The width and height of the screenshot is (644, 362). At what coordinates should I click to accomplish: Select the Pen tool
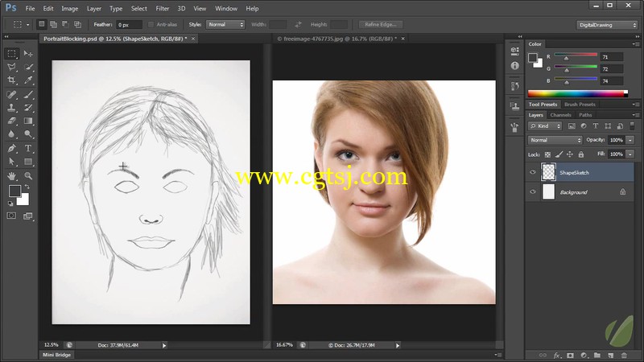click(x=11, y=149)
